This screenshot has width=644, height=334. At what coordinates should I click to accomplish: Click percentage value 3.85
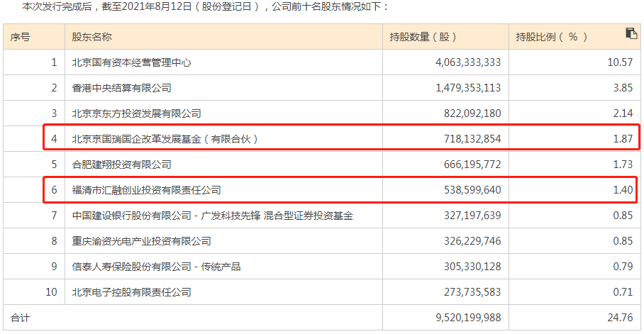click(623, 88)
